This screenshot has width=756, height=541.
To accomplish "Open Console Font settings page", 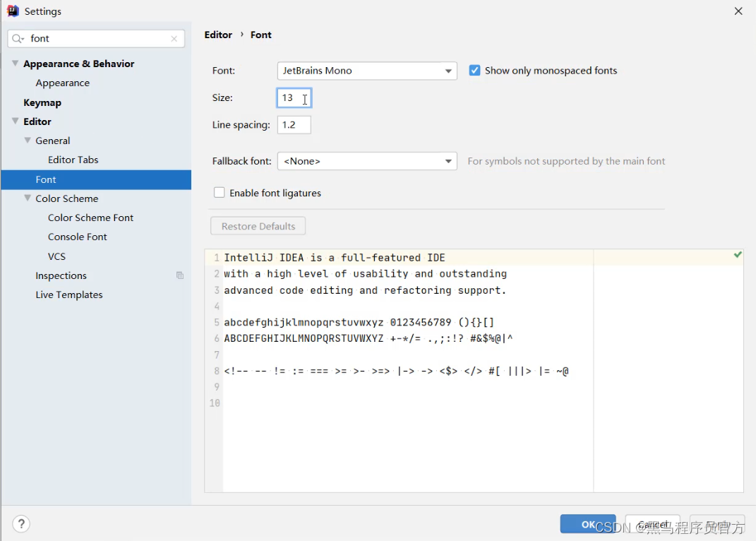I will pyautogui.click(x=78, y=237).
